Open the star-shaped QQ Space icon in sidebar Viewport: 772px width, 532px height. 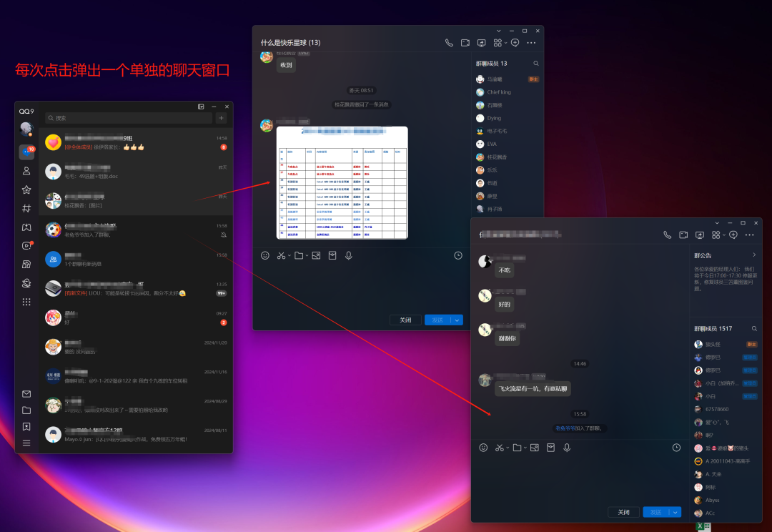[x=26, y=189]
